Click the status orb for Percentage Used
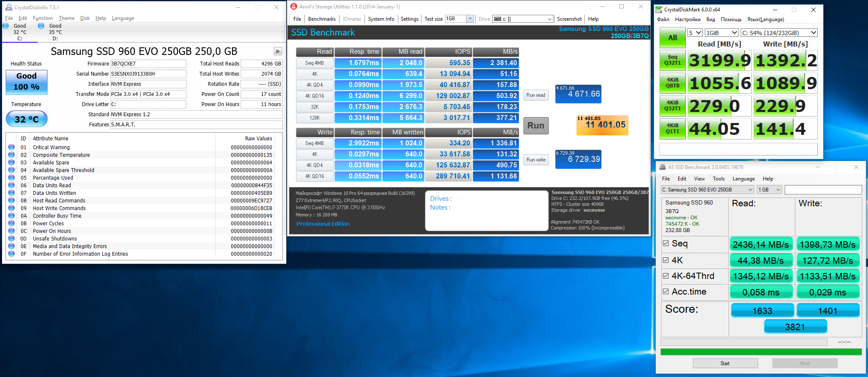Screen dimensions: 868x377 [11, 178]
